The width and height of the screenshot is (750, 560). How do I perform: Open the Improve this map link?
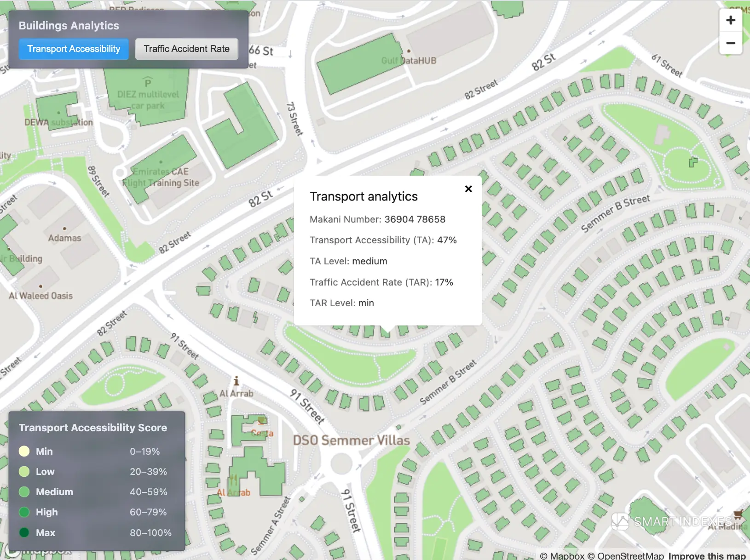(707, 556)
